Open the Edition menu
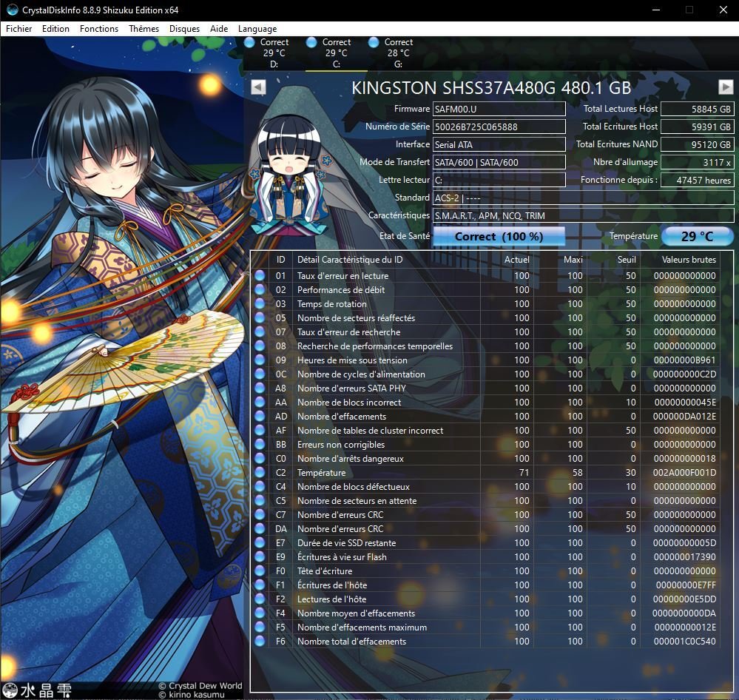This screenshot has height=700, width=739. pos(55,29)
